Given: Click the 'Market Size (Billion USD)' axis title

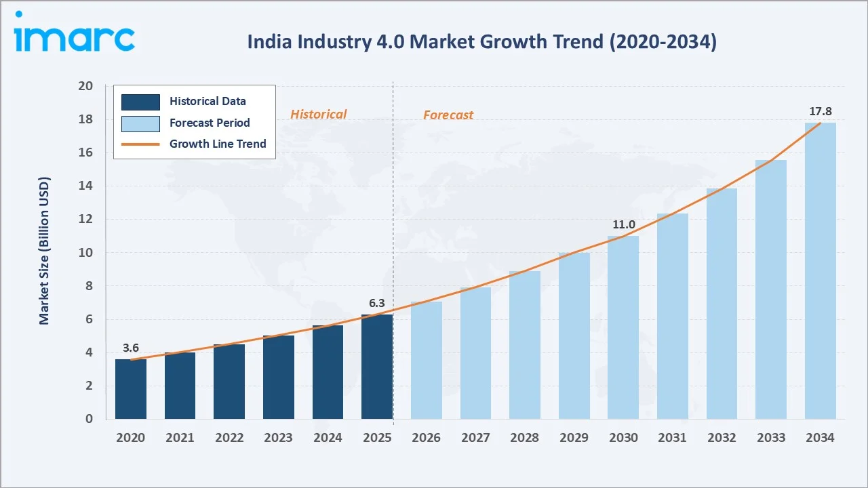Looking at the screenshot, I should pos(44,251).
